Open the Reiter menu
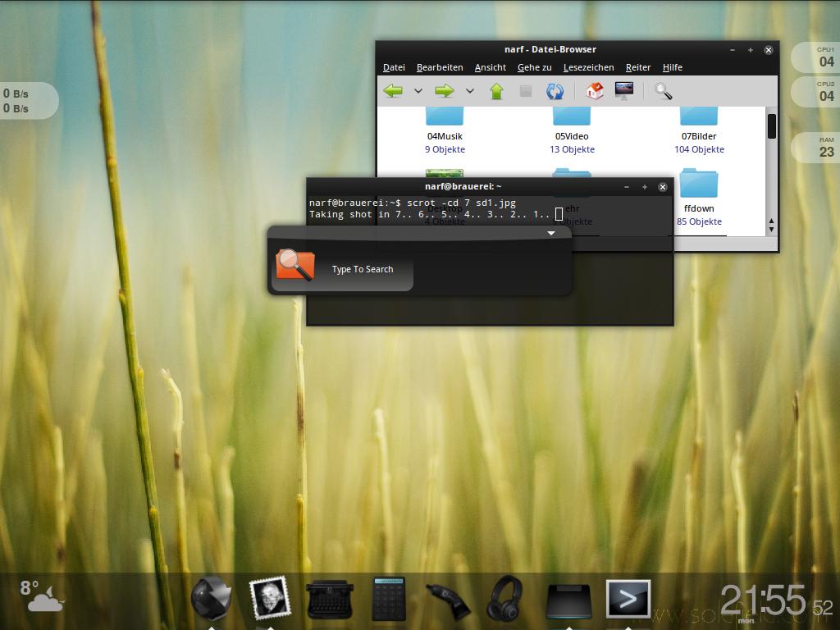The width and height of the screenshot is (840, 630). coord(638,67)
